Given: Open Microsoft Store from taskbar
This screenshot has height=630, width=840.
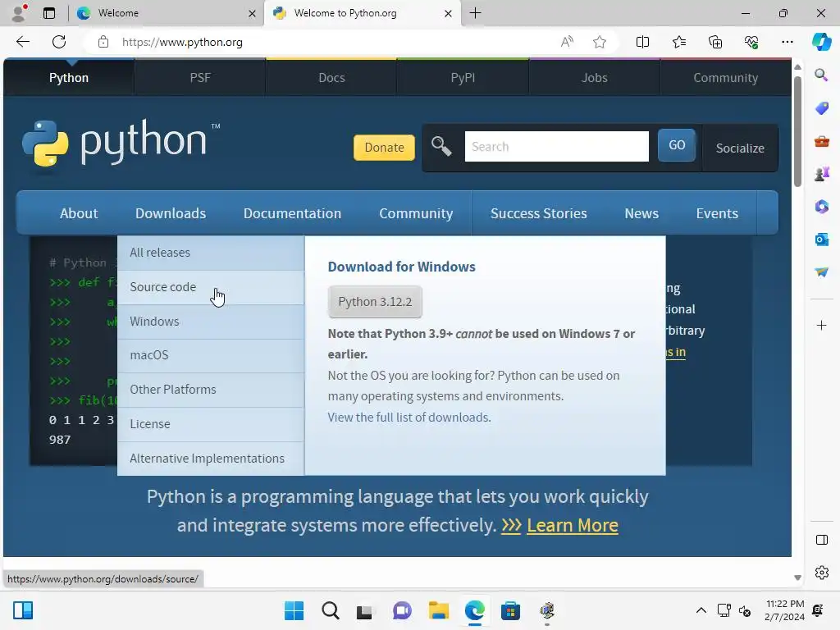Looking at the screenshot, I should point(510,610).
